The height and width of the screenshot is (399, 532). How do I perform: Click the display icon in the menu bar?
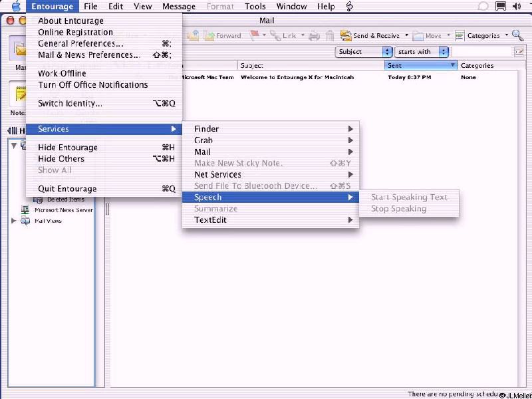501,6
